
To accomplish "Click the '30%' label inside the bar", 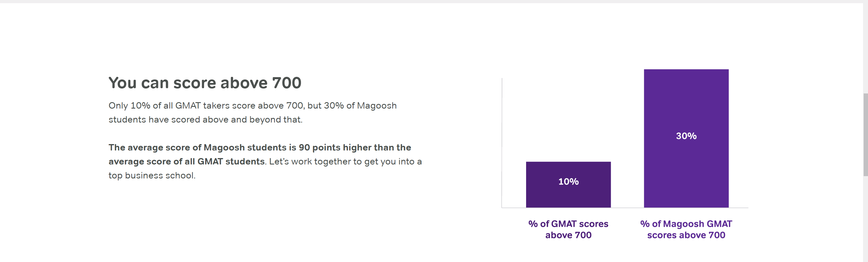I will [x=686, y=136].
